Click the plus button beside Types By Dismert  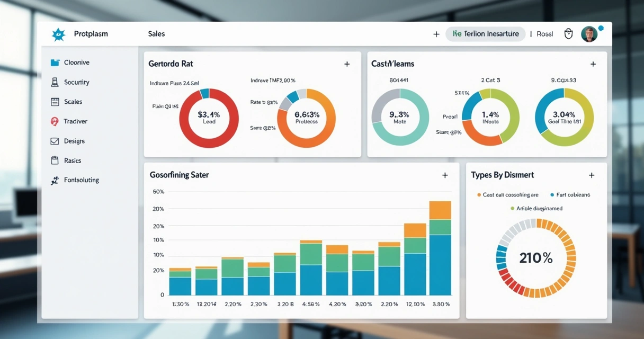592,174
